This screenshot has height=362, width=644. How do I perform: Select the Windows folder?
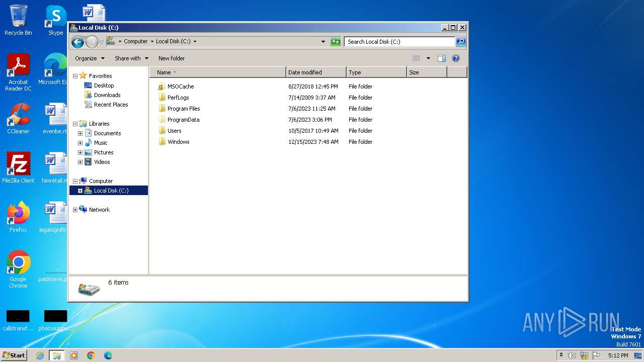[178, 142]
